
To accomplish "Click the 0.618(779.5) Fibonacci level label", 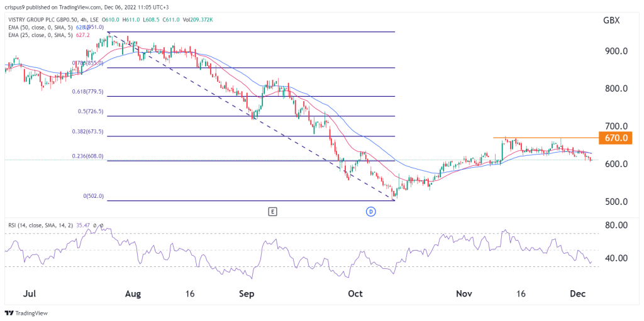I will (x=87, y=92).
